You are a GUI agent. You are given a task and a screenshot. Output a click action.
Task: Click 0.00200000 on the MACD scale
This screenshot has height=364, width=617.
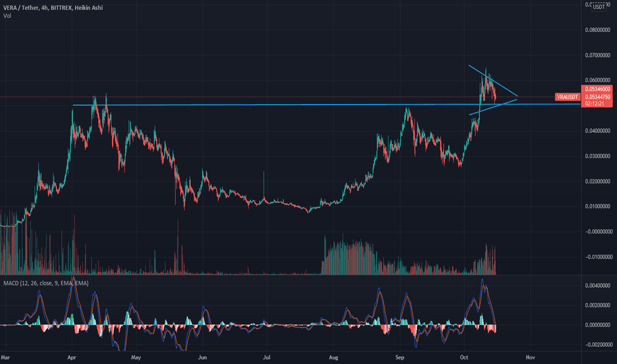click(597, 305)
